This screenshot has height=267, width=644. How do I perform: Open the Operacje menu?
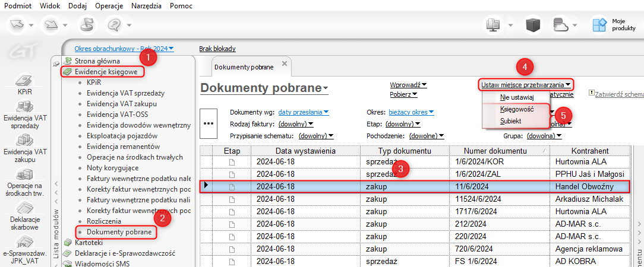[x=109, y=6]
